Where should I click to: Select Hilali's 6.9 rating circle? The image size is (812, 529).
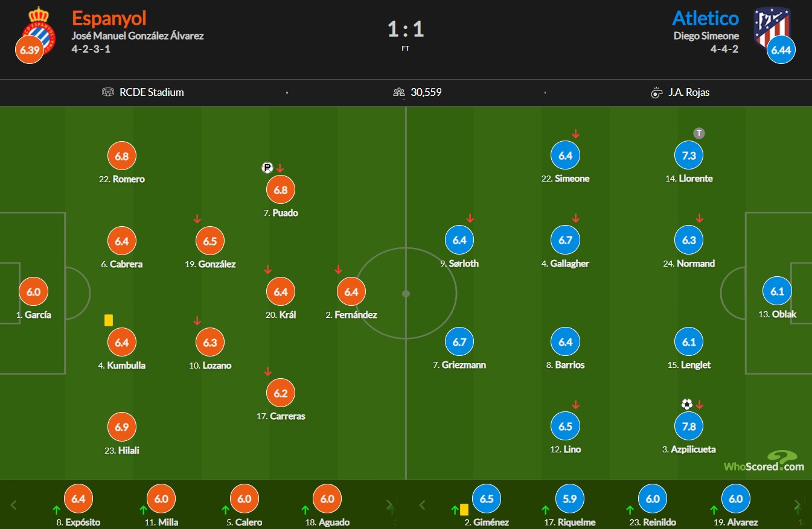click(122, 427)
